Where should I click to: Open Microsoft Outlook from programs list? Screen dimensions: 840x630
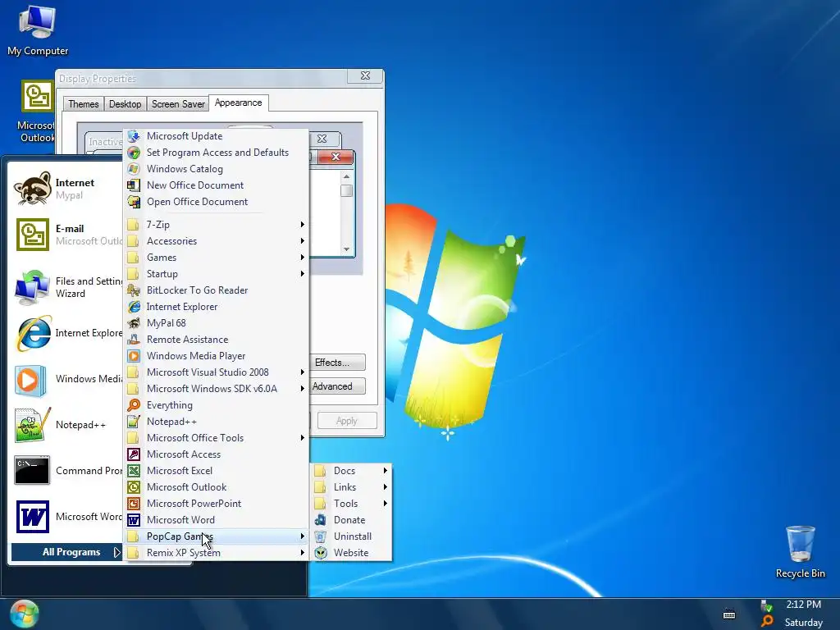click(x=217, y=487)
